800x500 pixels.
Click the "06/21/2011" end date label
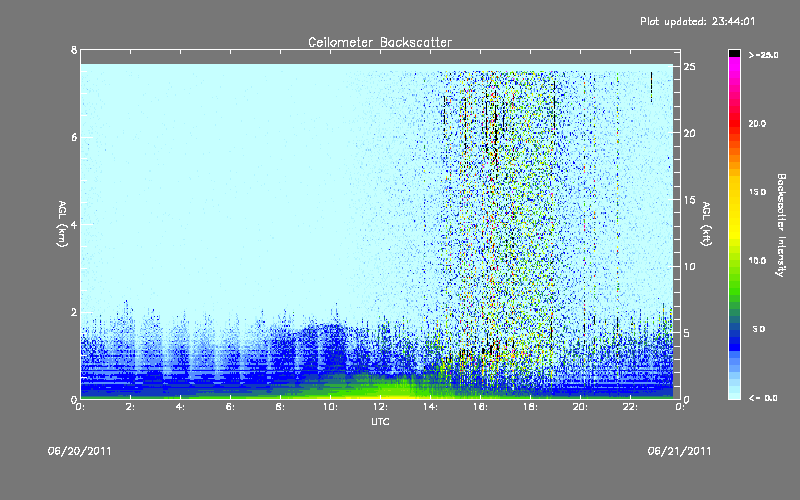[679, 451]
